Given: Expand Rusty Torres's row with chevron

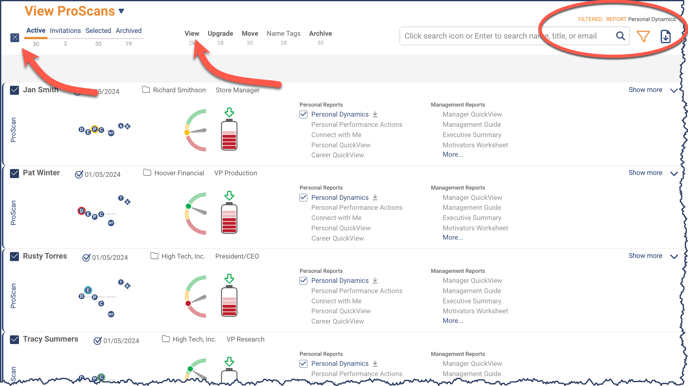Looking at the screenshot, I should coord(674,257).
